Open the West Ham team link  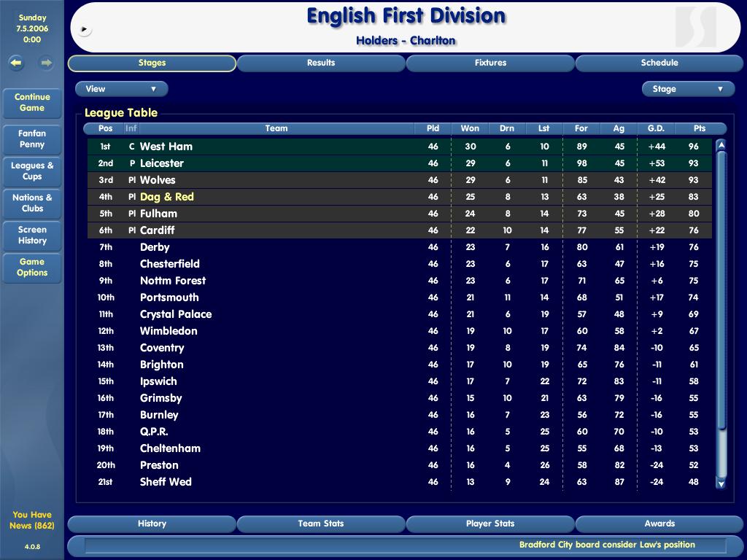166,147
